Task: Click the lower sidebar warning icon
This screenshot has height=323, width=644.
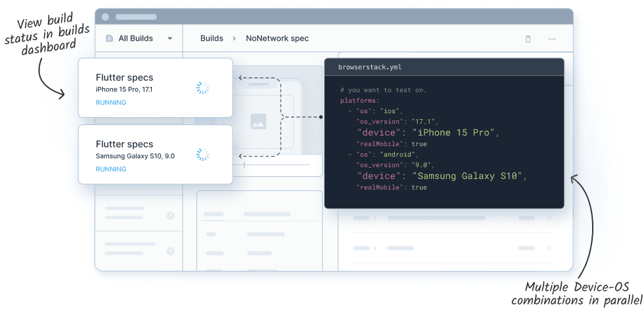Action: click(x=170, y=251)
